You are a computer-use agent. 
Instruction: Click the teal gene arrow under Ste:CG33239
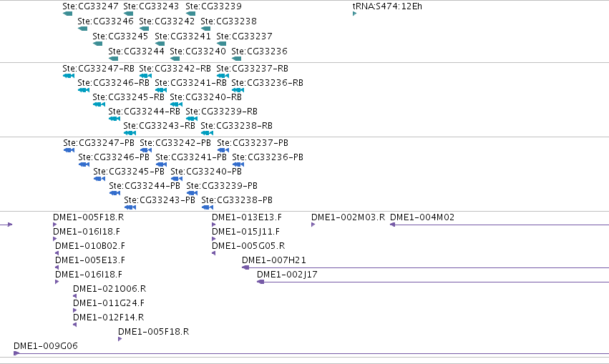point(190,14)
